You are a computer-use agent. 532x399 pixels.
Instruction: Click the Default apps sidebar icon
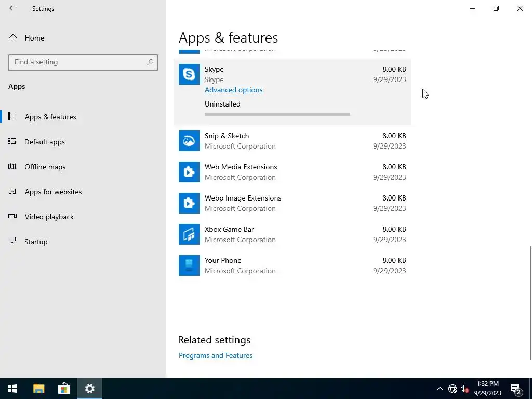coord(12,141)
